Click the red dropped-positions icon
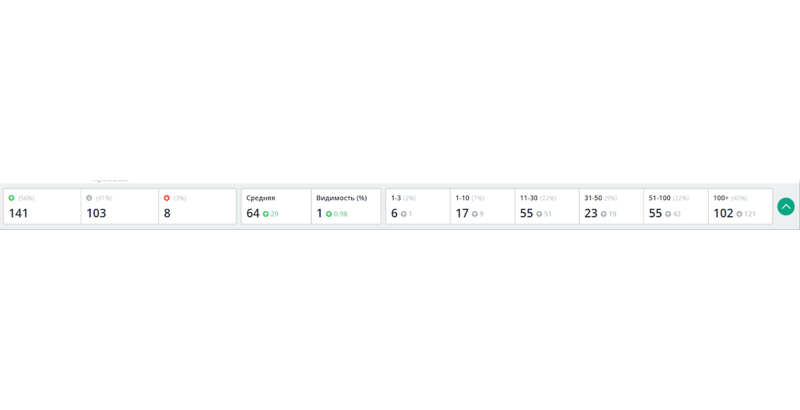800x410 pixels. pyautogui.click(x=167, y=198)
